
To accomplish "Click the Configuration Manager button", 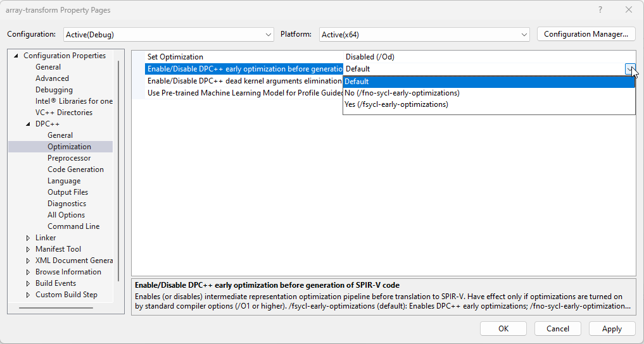I will pyautogui.click(x=586, y=34).
